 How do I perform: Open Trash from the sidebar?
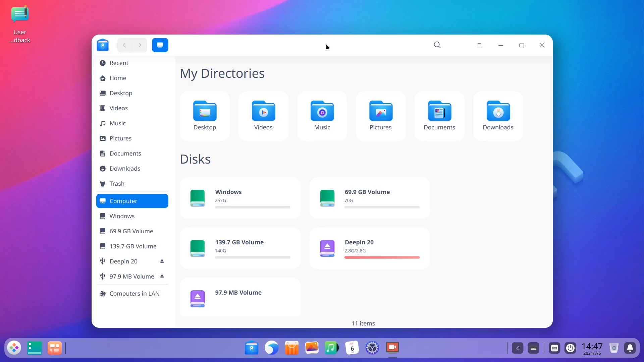[117, 183]
